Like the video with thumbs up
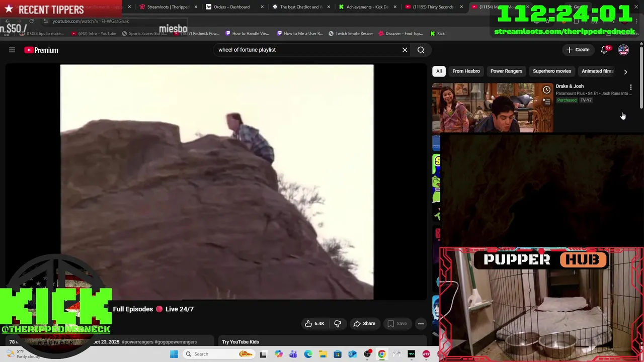Image resolution: width=644 pixels, height=362 pixels. pyautogui.click(x=314, y=323)
